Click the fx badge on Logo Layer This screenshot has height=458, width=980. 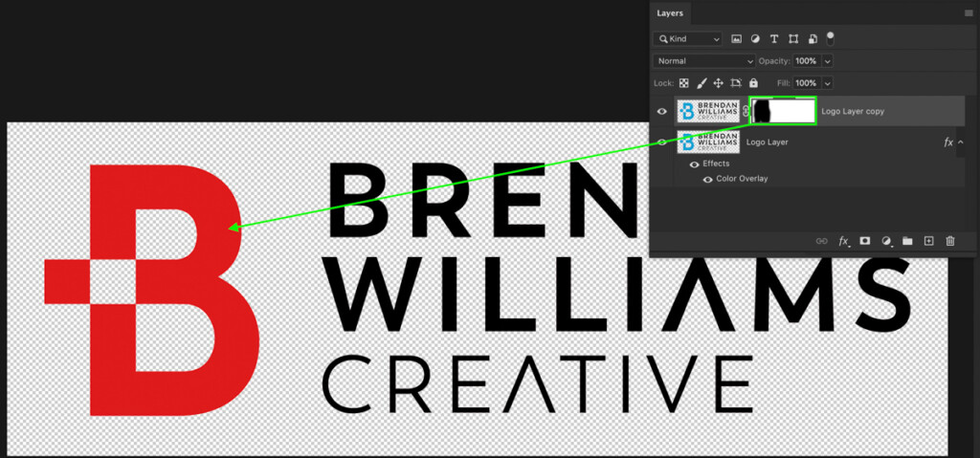coord(948,142)
